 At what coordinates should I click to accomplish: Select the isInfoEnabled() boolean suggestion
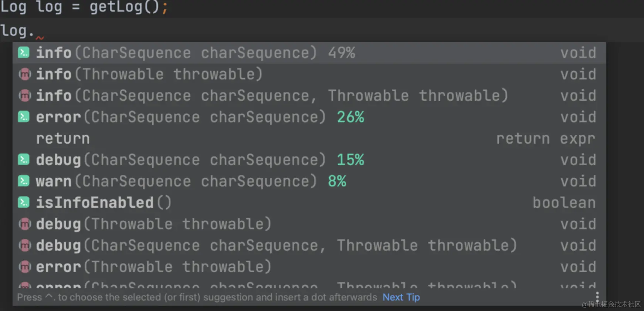point(104,203)
